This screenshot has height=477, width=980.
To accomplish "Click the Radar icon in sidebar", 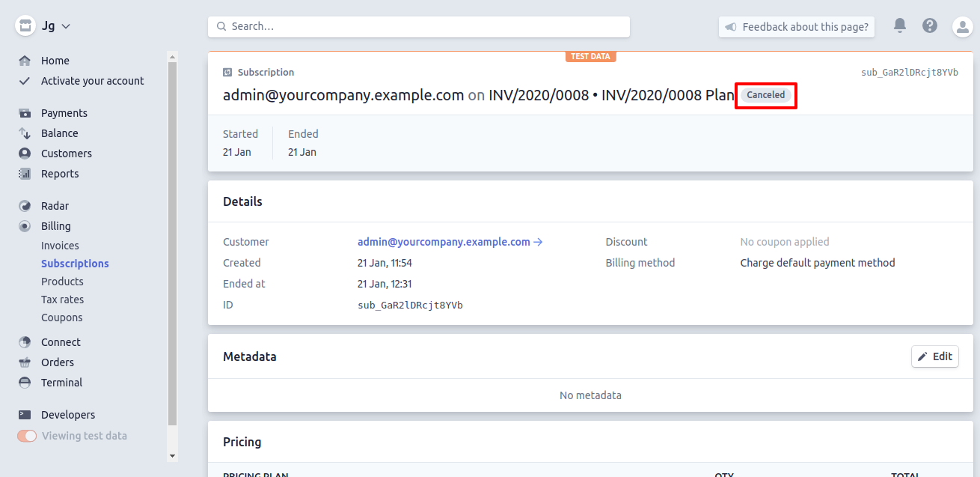I will [25, 206].
